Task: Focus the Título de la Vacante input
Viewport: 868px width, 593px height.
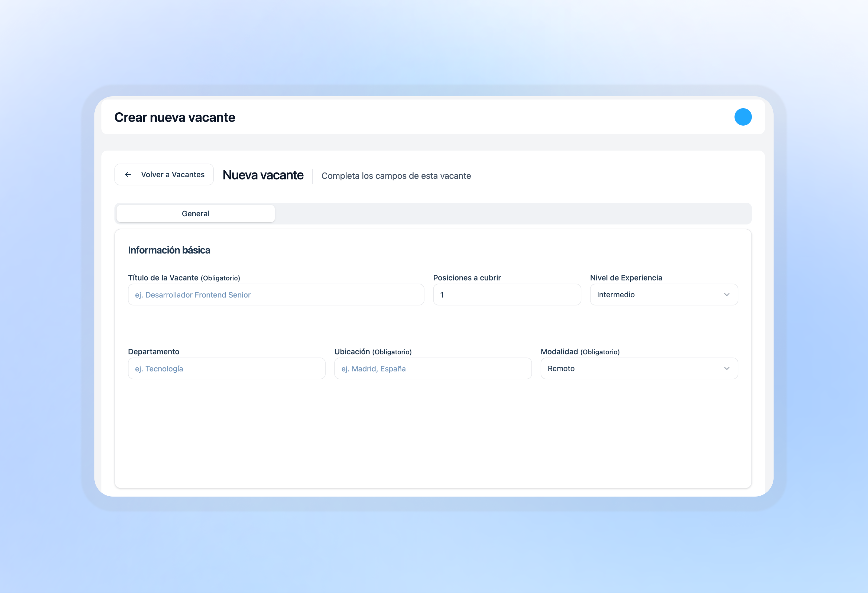Action: pos(276,295)
